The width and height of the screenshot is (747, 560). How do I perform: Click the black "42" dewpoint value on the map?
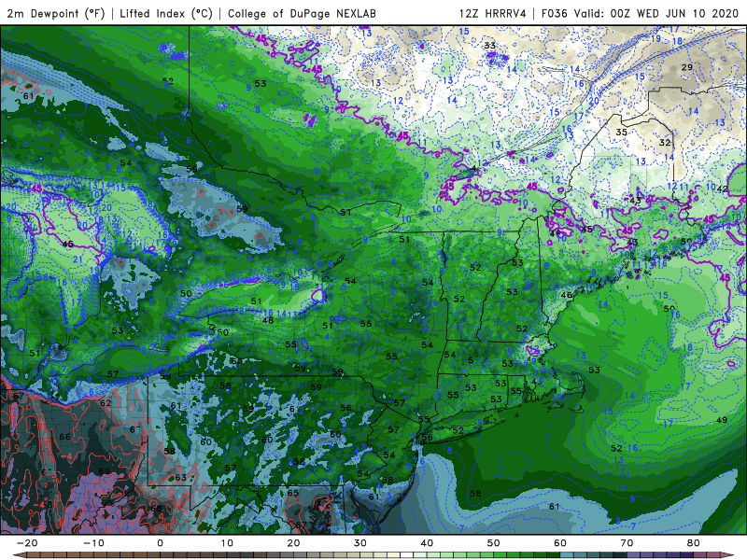(722, 189)
